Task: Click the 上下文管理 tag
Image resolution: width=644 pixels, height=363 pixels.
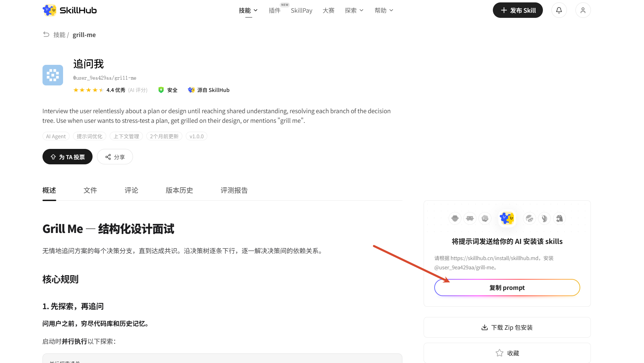Action: tap(126, 136)
